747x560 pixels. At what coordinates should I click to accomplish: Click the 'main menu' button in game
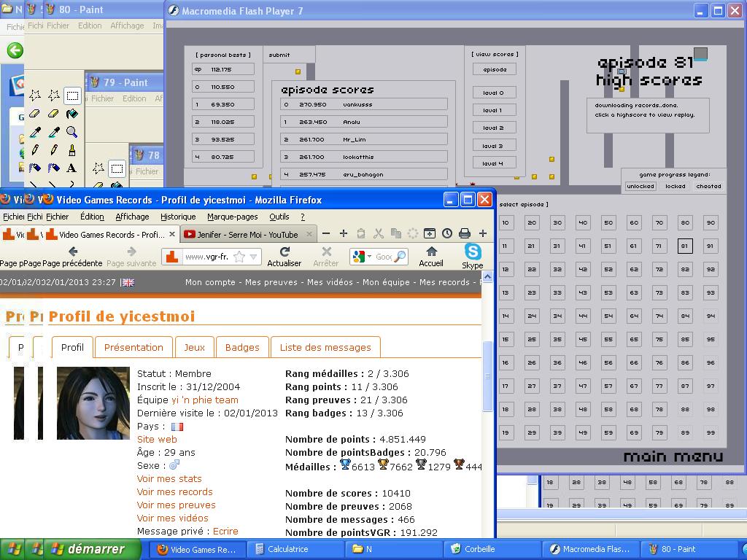pos(673,457)
